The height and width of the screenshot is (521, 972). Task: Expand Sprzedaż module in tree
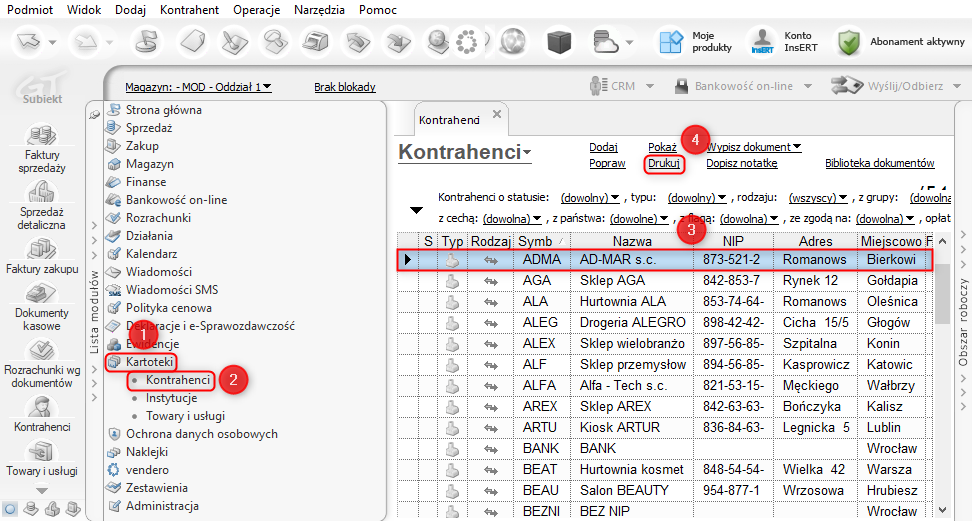[x=149, y=128]
